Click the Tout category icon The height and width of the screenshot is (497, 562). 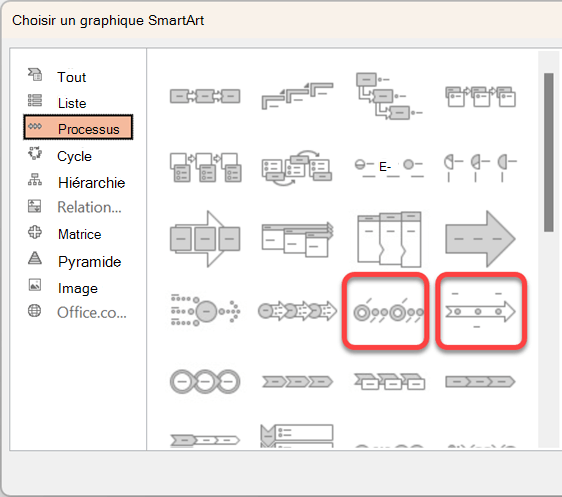[35, 75]
